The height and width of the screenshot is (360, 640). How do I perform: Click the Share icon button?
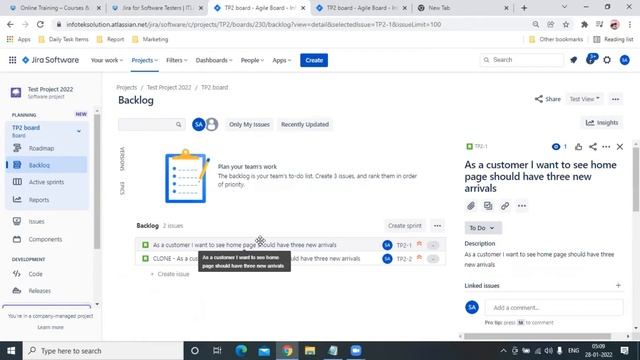point(547,99)
